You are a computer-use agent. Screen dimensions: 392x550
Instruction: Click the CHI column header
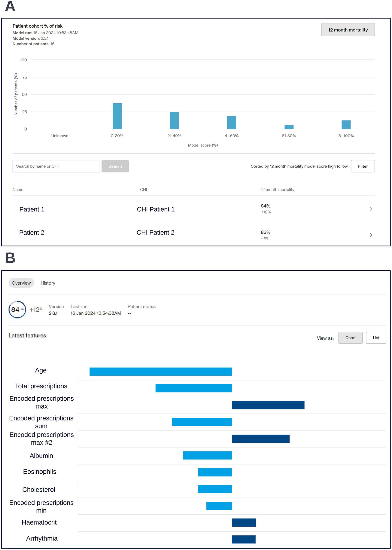click(143, 190)
